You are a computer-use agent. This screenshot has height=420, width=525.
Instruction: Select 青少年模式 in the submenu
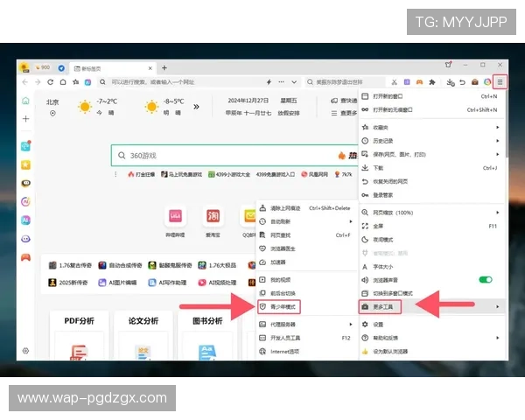[x=306, y=307]
